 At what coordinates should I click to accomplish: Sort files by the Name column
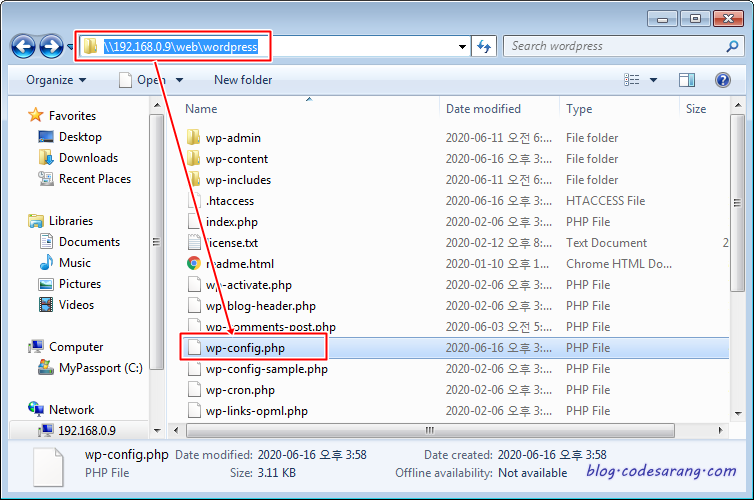pyautogui.click(x=201, y=109)
